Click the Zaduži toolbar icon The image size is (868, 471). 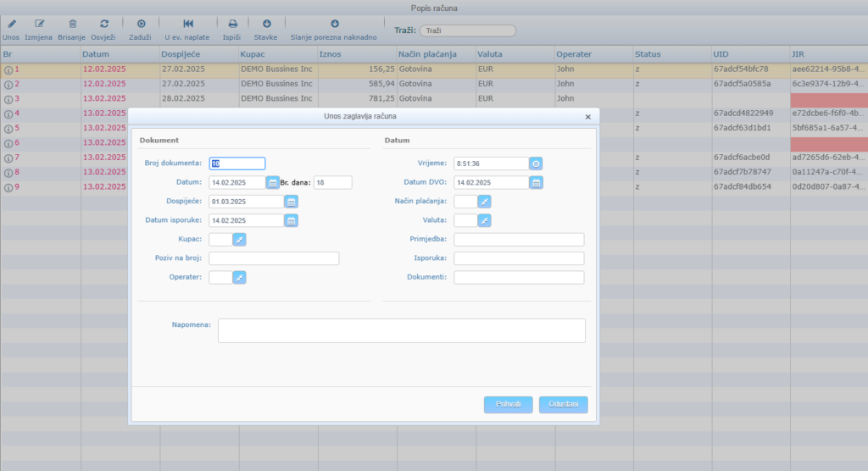141,25
